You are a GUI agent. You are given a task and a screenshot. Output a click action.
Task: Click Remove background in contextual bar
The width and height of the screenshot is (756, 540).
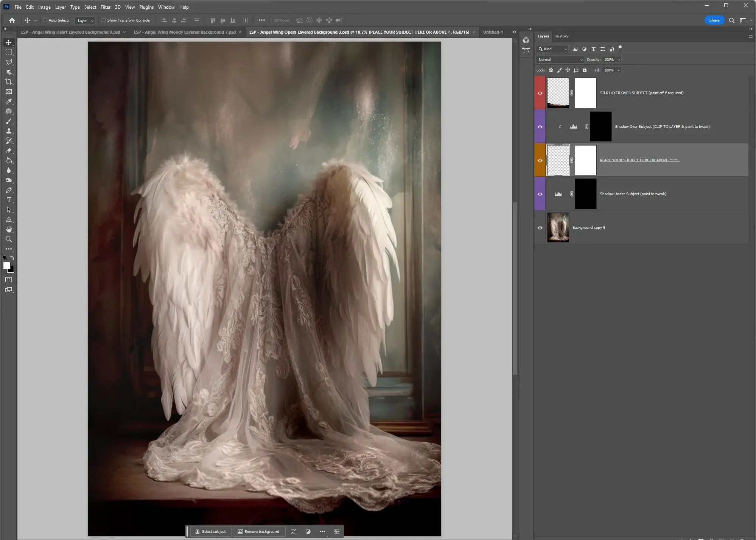(x=258, y=531)
